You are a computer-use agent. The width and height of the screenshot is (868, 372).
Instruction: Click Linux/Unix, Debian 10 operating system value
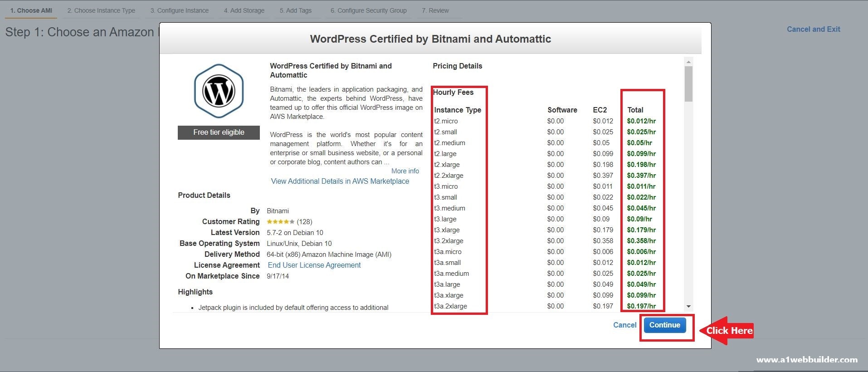click(x=299, y=244)
